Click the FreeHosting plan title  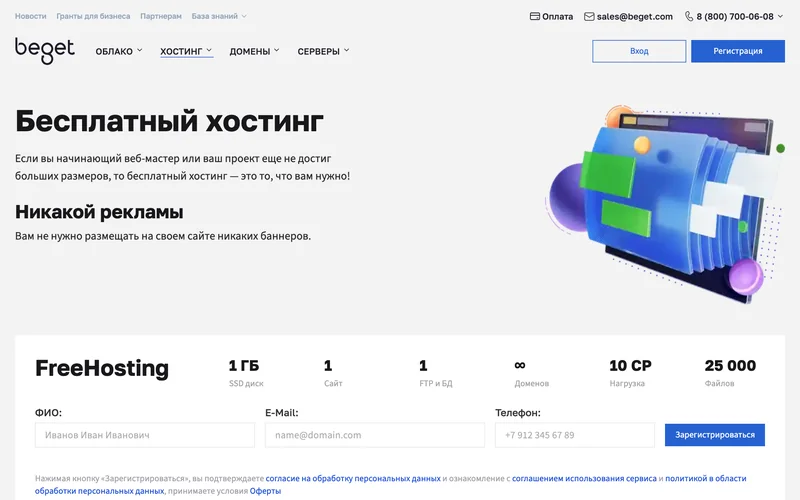coord(102,368)
